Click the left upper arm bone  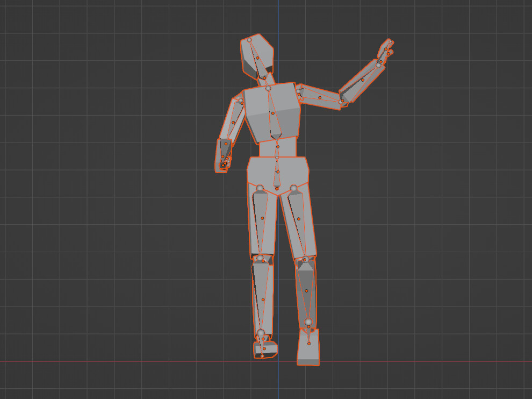point(232,121)
